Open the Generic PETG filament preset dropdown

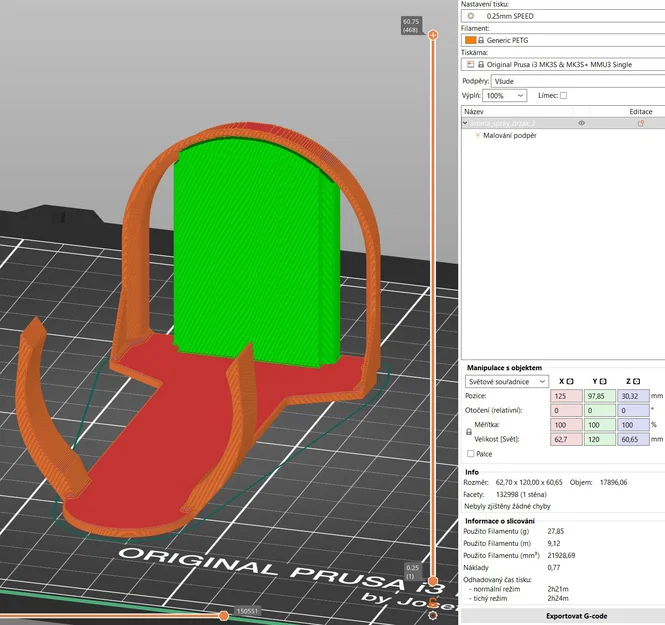(x=563, y=40)
